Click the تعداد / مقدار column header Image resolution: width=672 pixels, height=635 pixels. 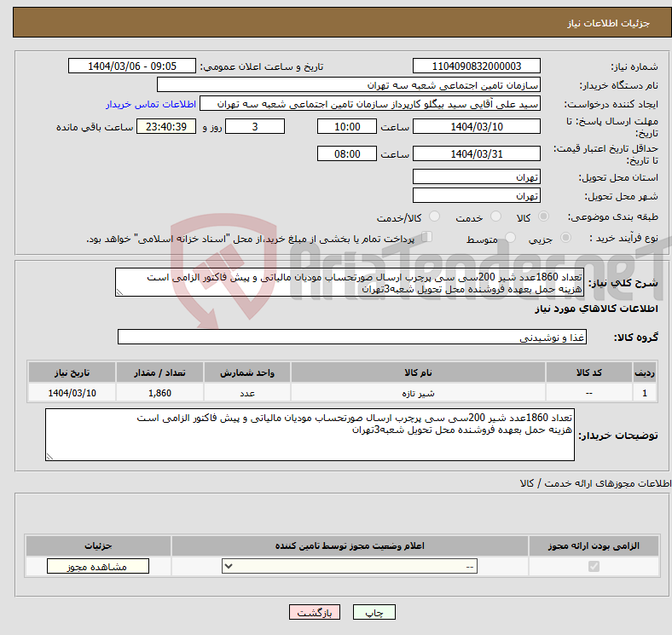[159, 372]
